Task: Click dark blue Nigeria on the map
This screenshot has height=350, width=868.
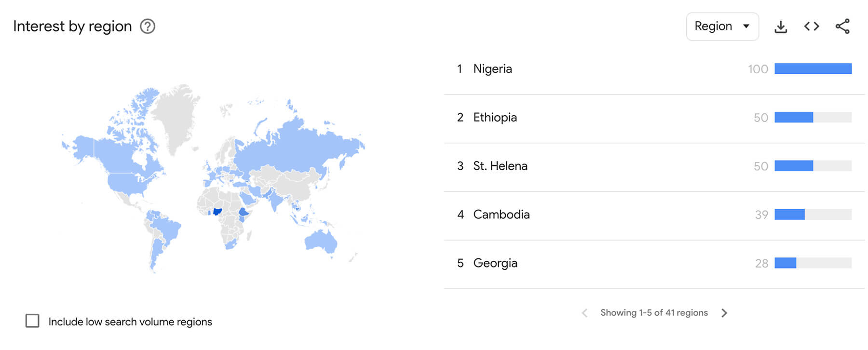Action: pos(217,211)
